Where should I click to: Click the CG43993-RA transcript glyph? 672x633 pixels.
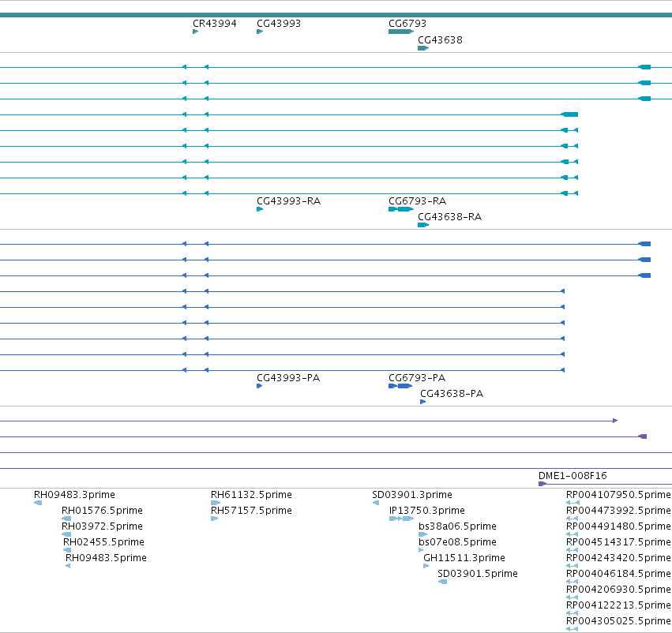pos(260,209)
